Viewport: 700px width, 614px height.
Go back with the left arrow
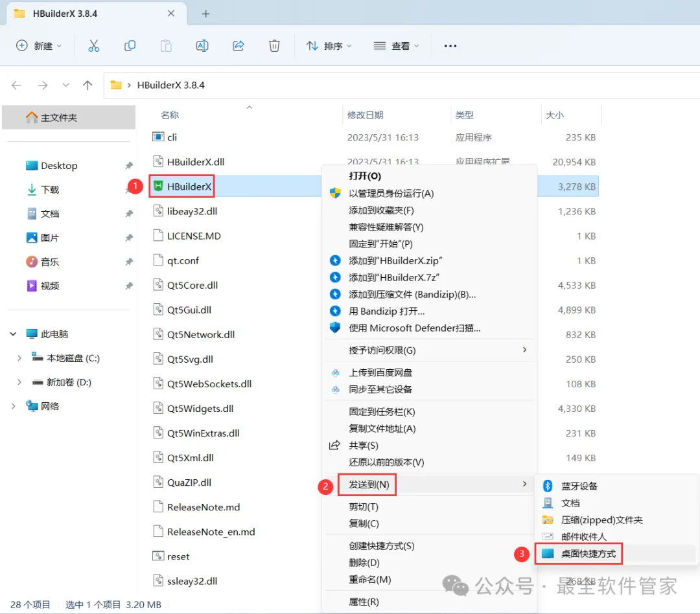click(x=16, y=85)
